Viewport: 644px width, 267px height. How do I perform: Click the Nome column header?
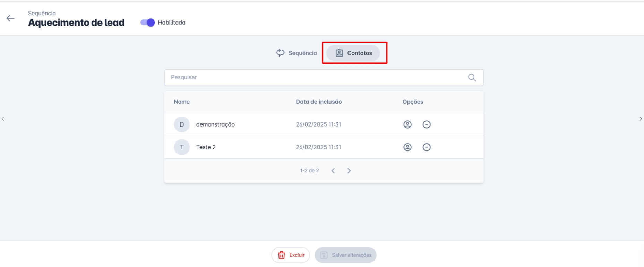click(x=182, y=102)
